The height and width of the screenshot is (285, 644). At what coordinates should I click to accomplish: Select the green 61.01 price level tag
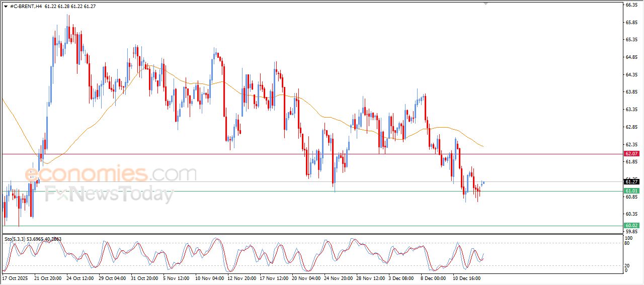click(x=631, y=191)
